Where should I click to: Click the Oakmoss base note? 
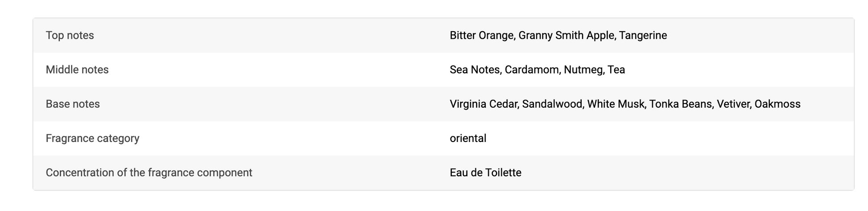pos(777,104)
